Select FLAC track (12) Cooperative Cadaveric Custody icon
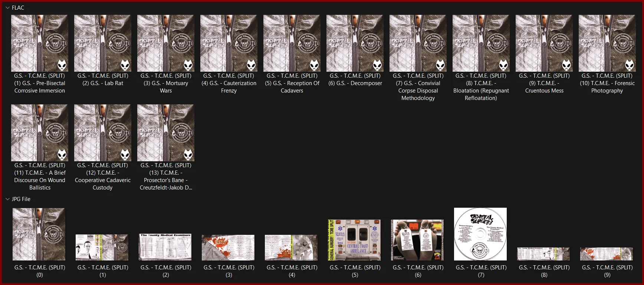Screen dimensions: 644x285 tap(103, 133)
